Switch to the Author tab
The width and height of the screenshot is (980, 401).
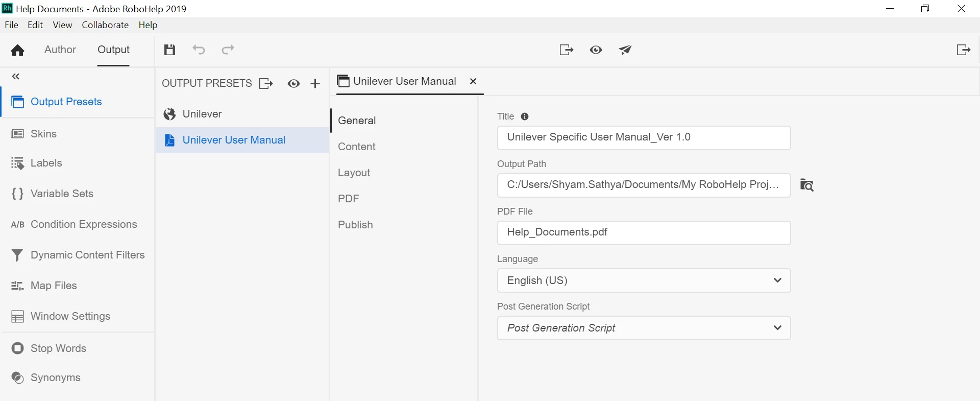[60, 50]
